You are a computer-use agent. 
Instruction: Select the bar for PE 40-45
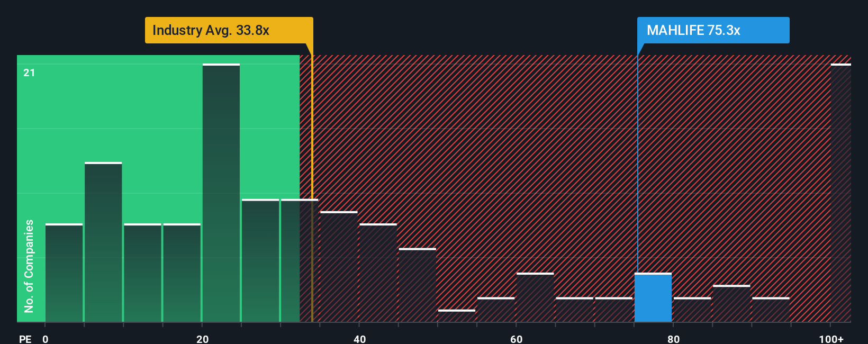click(378, 273)
